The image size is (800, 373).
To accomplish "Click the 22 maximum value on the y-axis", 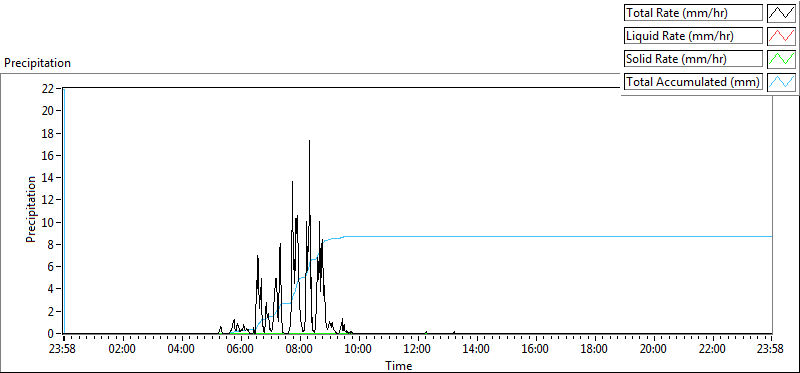I will pos(48,88).
